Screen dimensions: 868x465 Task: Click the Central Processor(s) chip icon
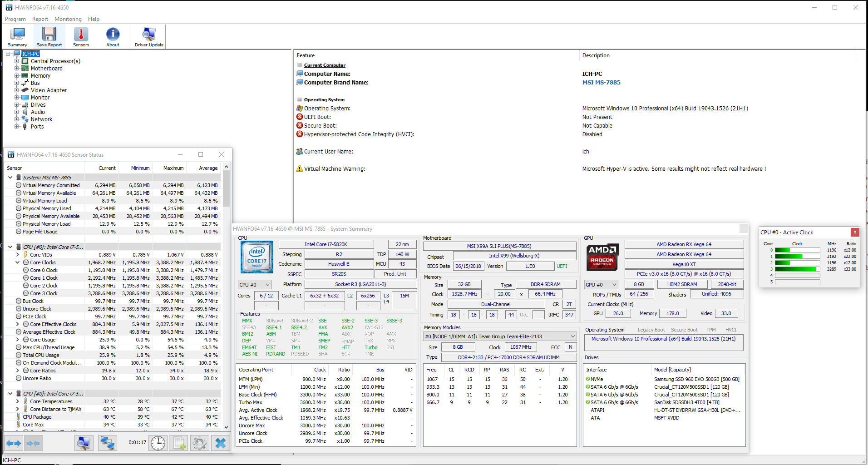tap(25, 61)
